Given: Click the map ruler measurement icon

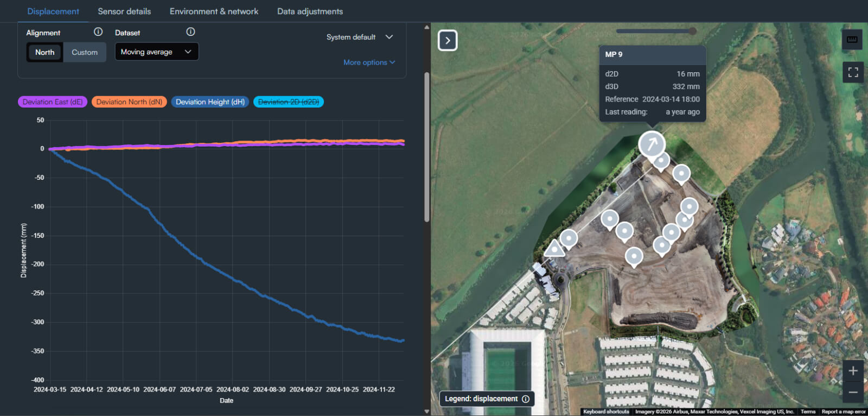Looking at the screenshot, I should [x=852, y=39].
